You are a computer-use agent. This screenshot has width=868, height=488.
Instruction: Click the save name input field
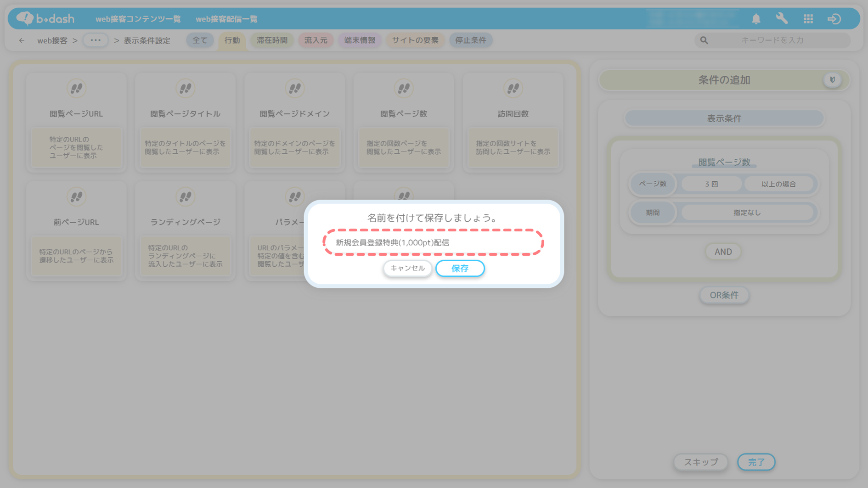click(x=434, y=242)
